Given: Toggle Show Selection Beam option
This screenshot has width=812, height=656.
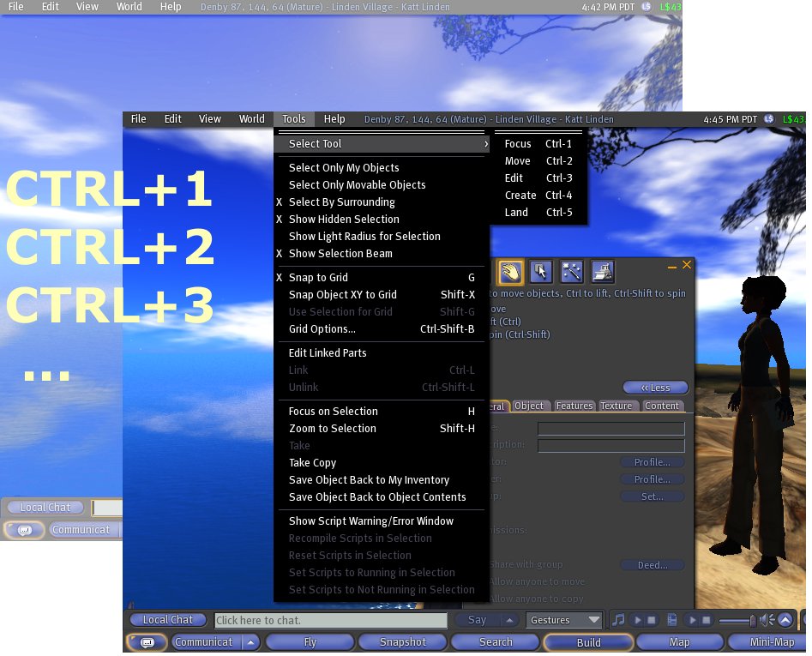Looking at the screenshot, I should click(x=340, y=254).
